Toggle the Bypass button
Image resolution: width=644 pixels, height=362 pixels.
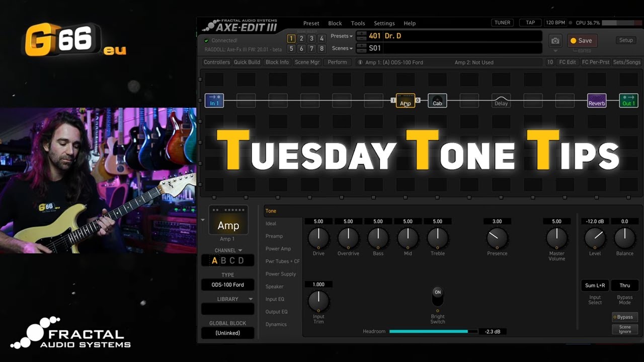tap(624, 317)
